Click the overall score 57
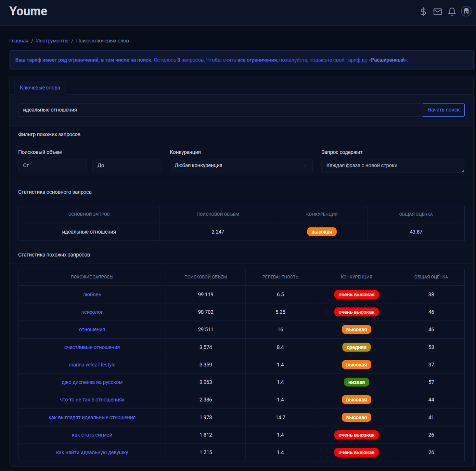476x471 pixels. [x=431, y=382]
